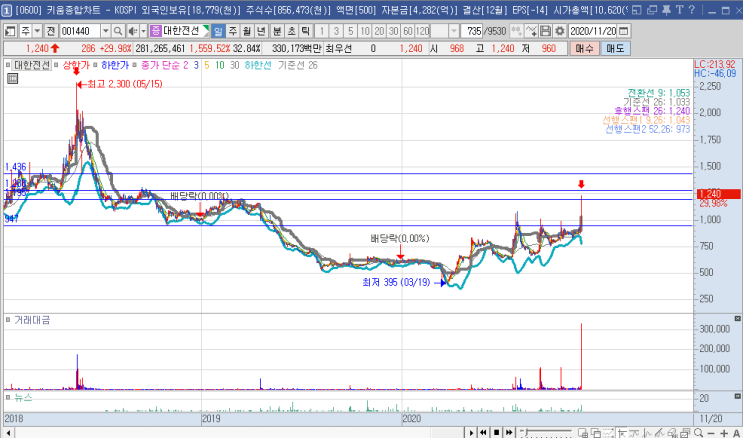Click the speaker sound icon in toolbar
Viewport: 743px width, 438px height.
132,31
